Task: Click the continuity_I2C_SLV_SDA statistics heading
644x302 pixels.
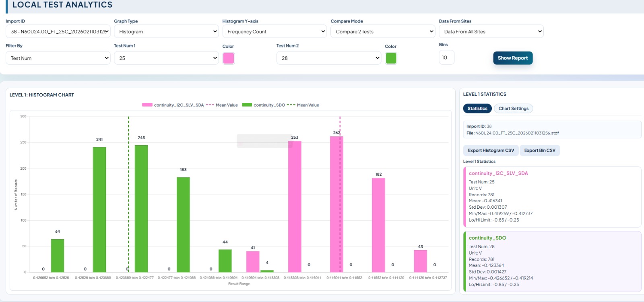Action: 498,173
